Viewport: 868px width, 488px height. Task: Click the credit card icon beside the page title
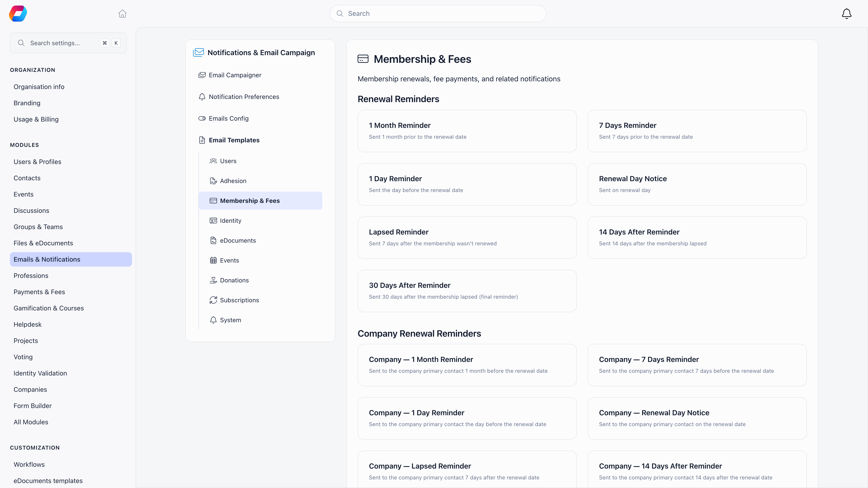coord(363,59)
